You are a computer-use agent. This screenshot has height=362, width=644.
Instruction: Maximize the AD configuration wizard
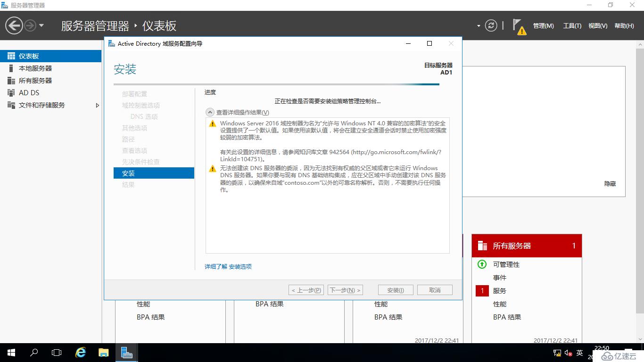tap(429, 43)
